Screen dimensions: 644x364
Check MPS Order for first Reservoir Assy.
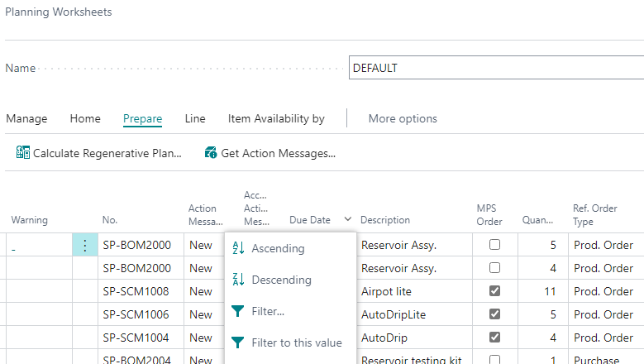(494, 245)
